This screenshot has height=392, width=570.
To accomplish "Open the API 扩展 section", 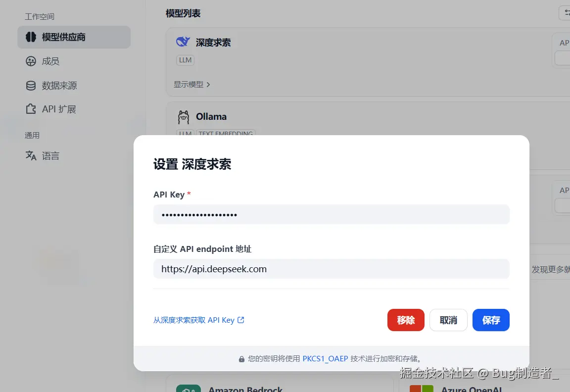I will coord(56,109).
